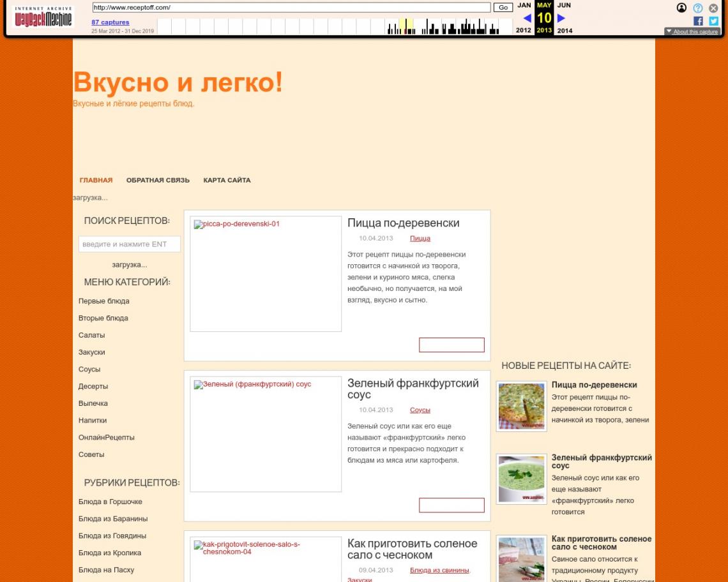
Task: Open the user account icon
Action: 681,8
